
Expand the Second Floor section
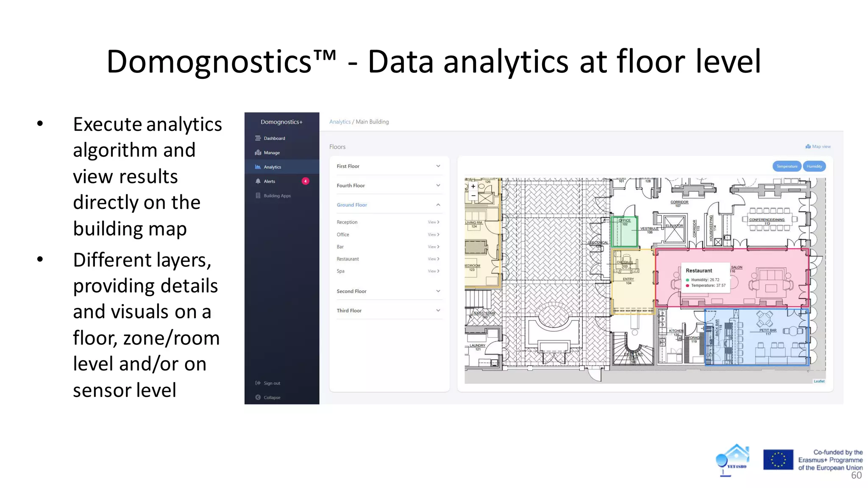(389, 291)
